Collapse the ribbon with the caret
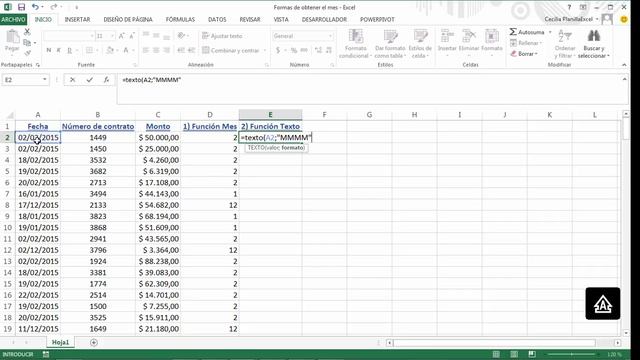This screenshot has height=360, width=640. [x=624, y=65]
